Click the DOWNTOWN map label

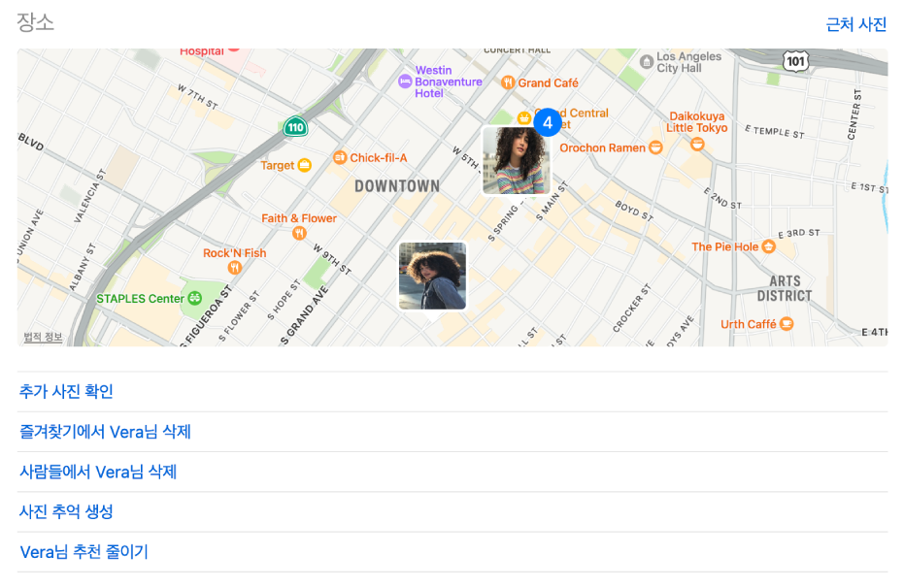point(397,186)
